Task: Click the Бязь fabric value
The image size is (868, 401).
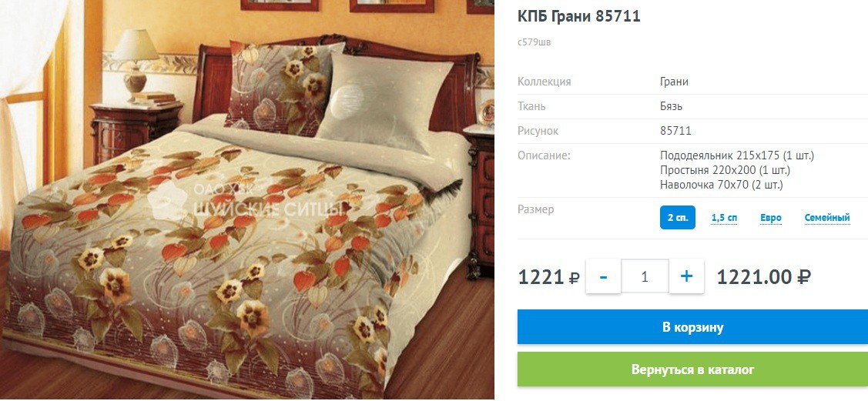Action: 671,106
